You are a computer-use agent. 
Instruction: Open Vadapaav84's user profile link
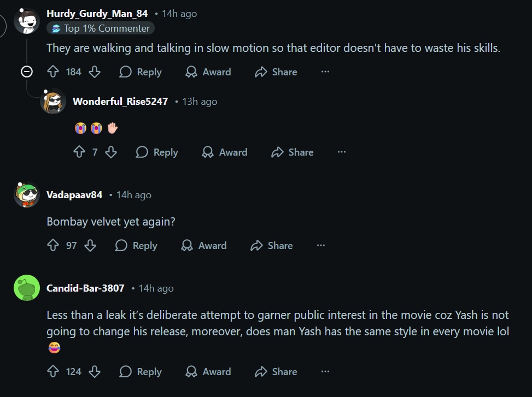coord(74,195)
